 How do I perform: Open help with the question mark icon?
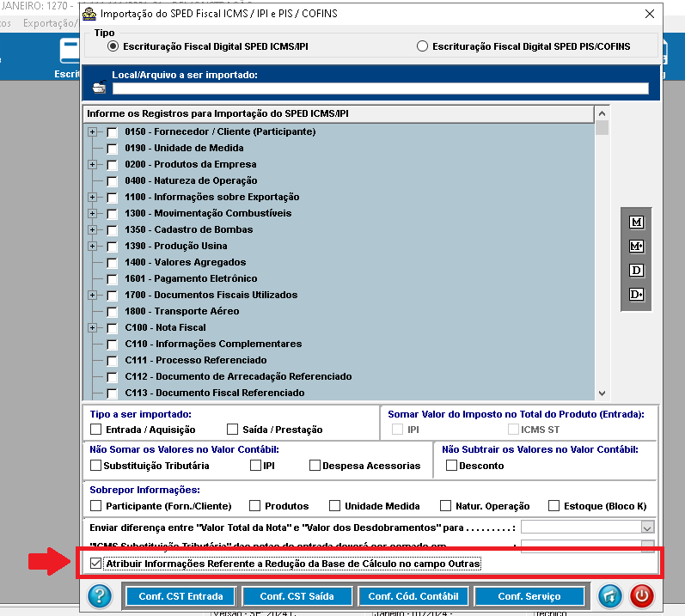[100, 596]
